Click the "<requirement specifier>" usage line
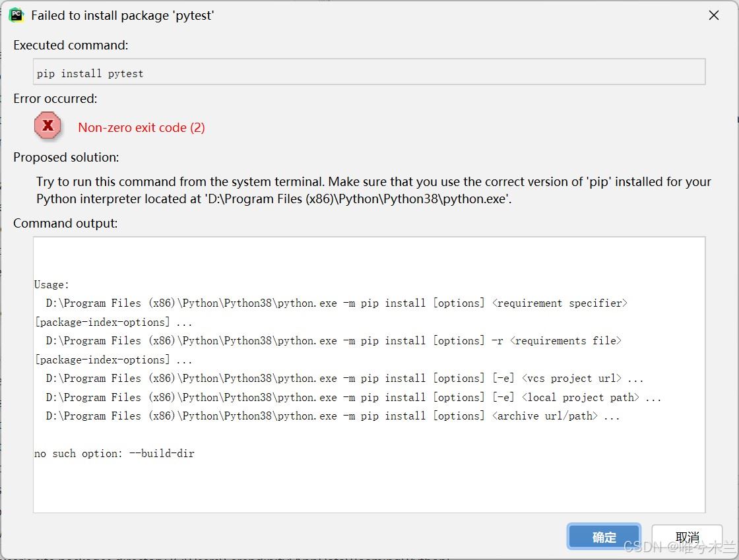This screenshot has width=739, height=560. click(x=337, y=303)
